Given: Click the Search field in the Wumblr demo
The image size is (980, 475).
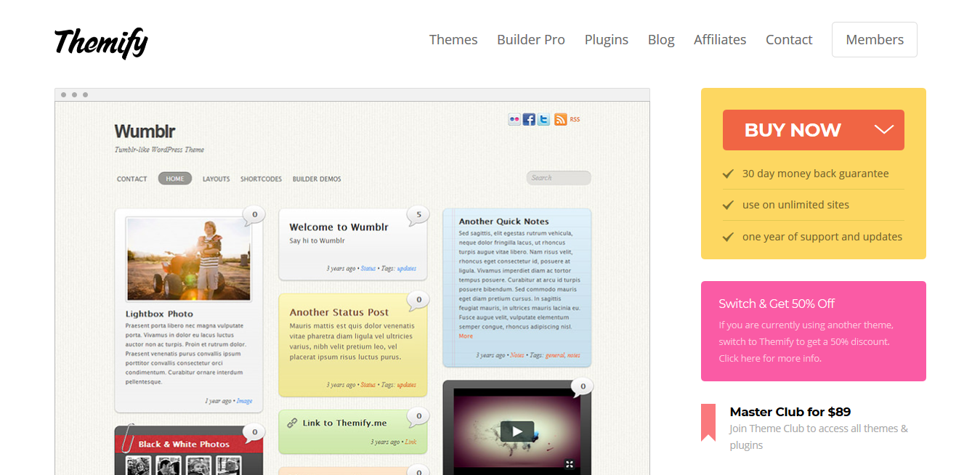Looking at the screenshot, I should 559,178.
